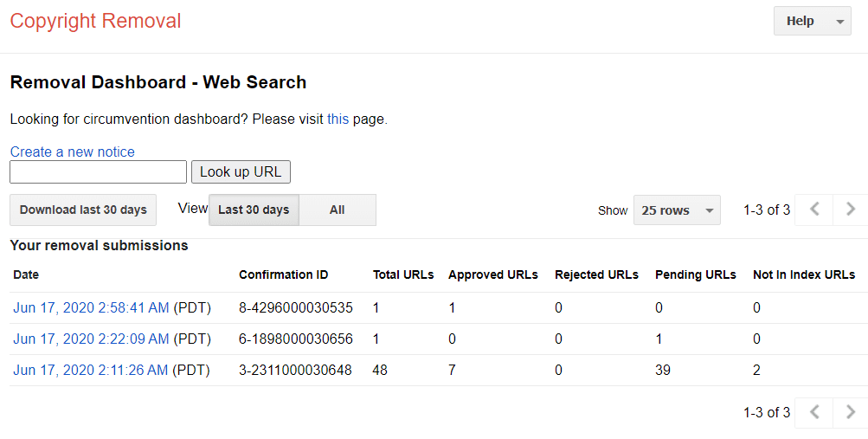This screenshot has width=868, height=439.
Task: Click Download last 30 days button
Action: 83,210
